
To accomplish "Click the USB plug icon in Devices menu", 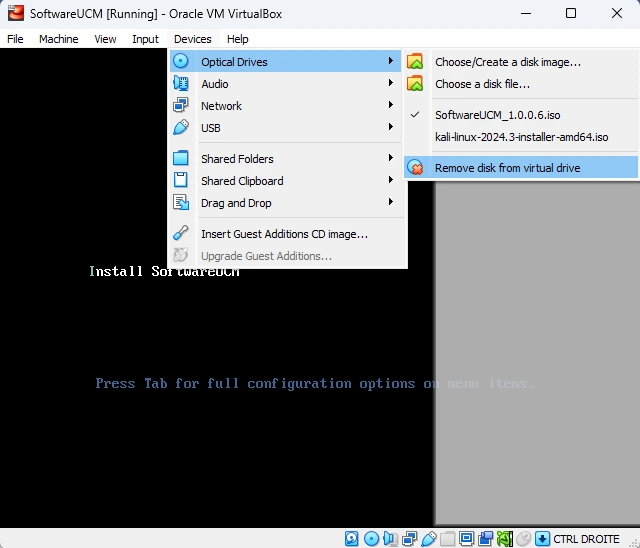I will point(180,127).
